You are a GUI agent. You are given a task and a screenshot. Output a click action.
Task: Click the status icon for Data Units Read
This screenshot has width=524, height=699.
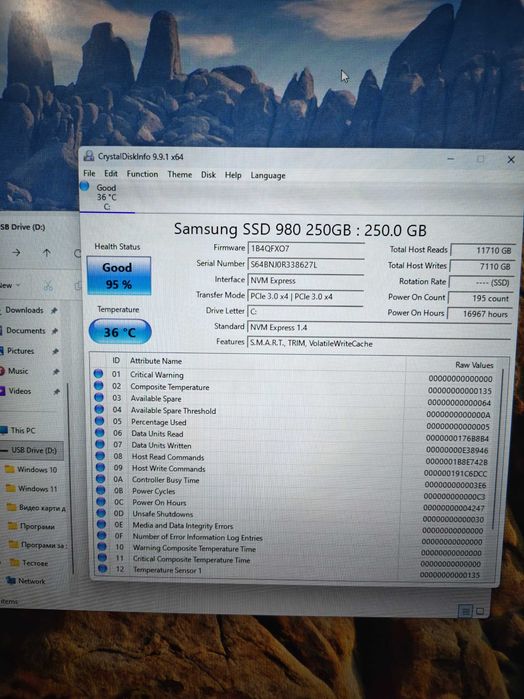[x=99, y=432]
